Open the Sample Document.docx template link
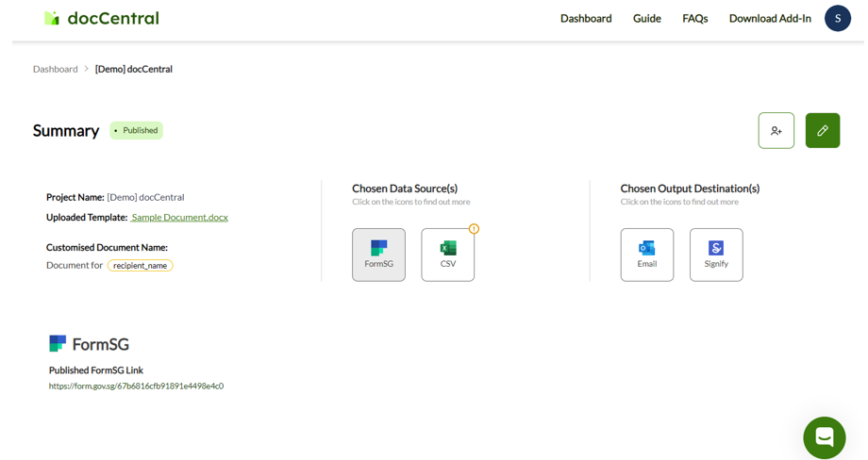 [x=179, y=217]
